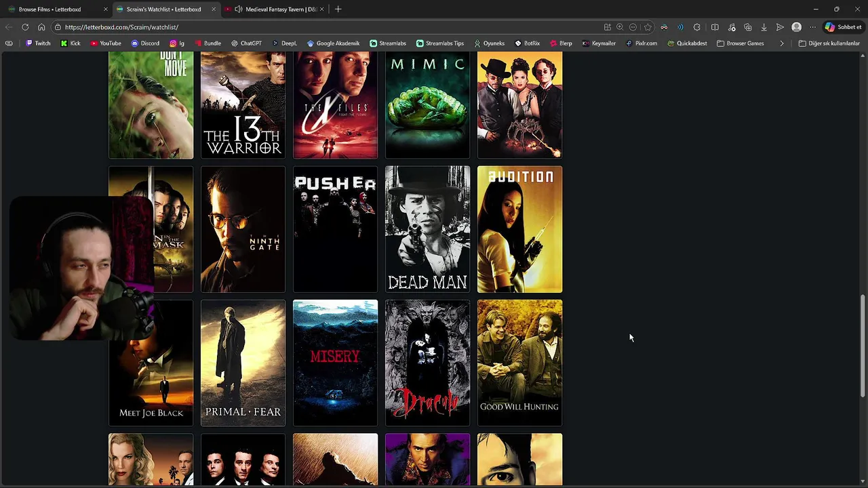Open the Audition film poster
Screen dimensions: 868x488
pyautogui.click(x=519, y=229)
